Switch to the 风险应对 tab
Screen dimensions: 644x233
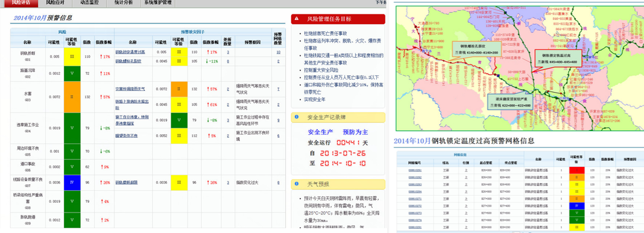pos(55,3)
